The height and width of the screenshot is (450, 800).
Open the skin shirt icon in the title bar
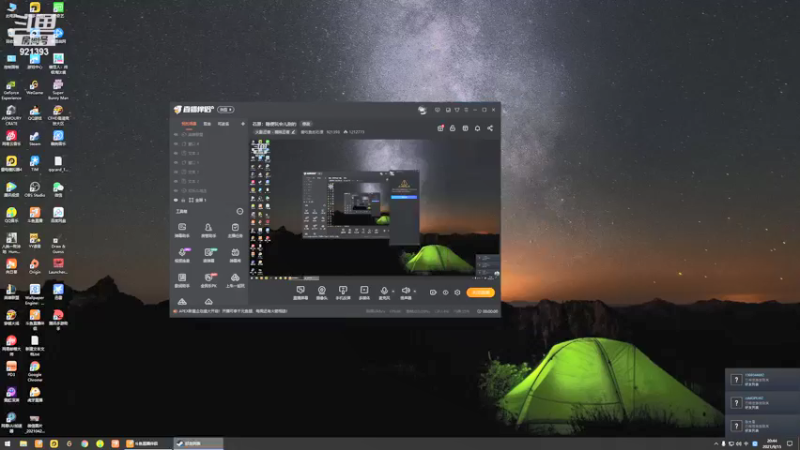tap(457, 110)
